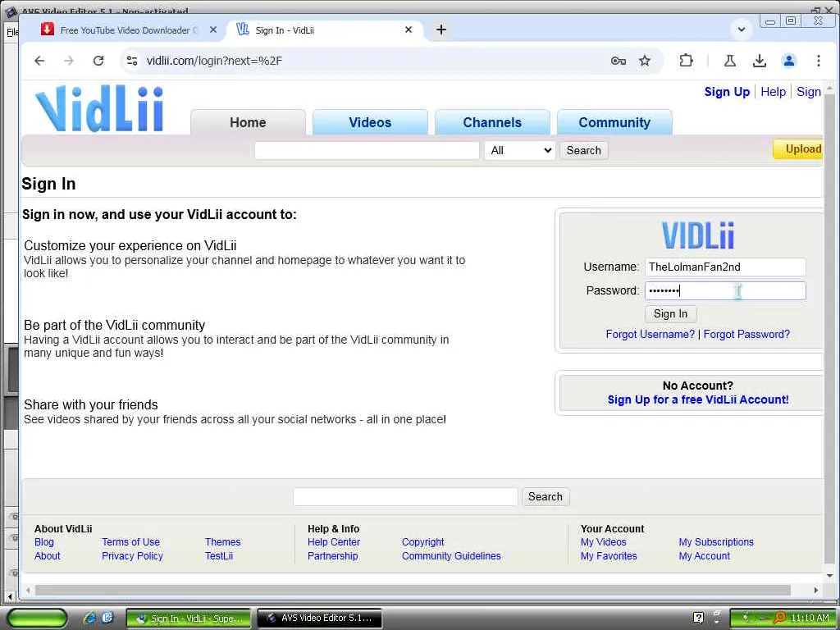Click the VidLii logo in header
The height and width of the screenshot is (630, 840).
[x=99, y=109]
